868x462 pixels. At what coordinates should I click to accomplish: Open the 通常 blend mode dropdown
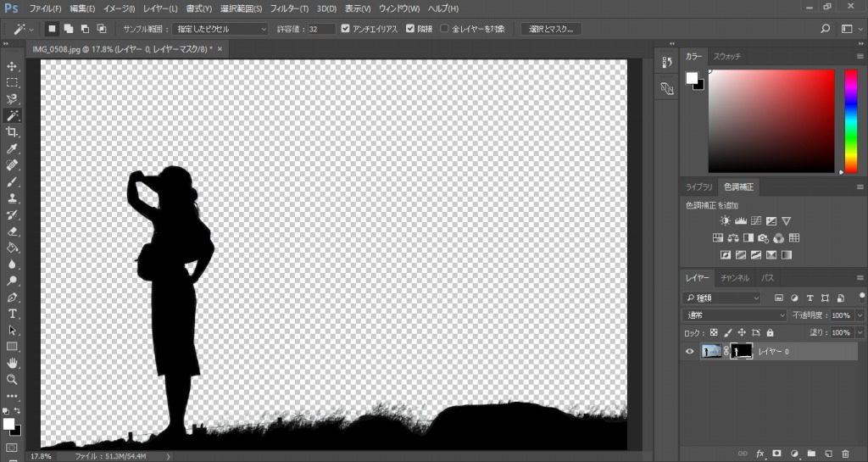point(734,315)
